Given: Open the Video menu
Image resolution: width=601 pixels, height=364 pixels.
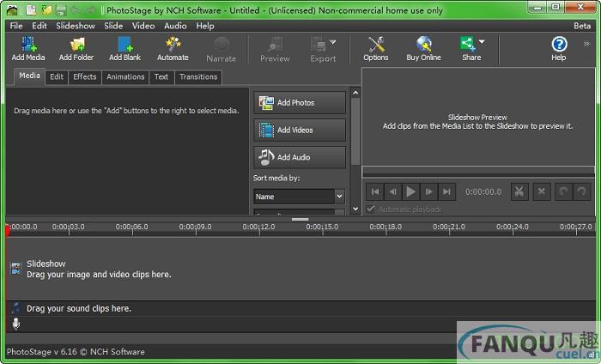Looking at the screenshot, I should pos(143,26).
